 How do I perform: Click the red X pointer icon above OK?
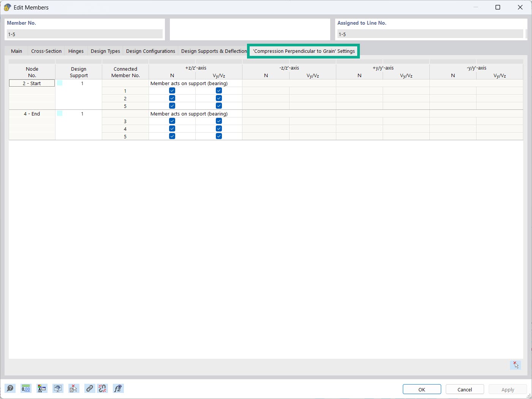pyautogui.click(x=515, y=365)
